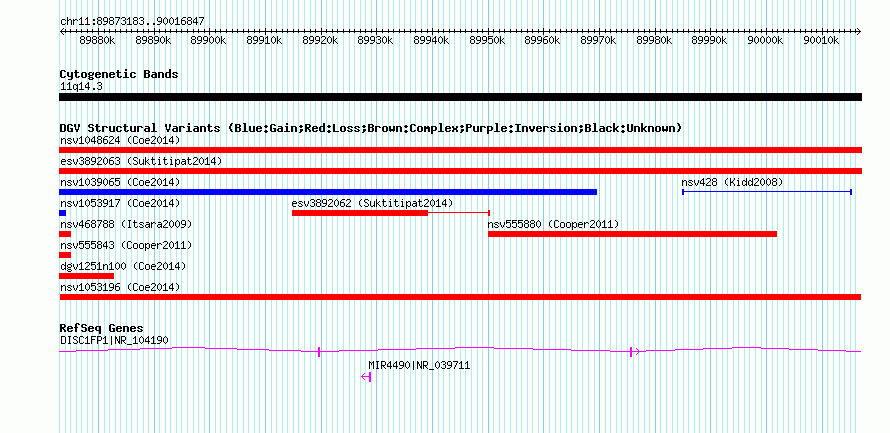Select the esv3892062 thick red bar
Viewport: 890px width, 433px height.
pos(360,213)
